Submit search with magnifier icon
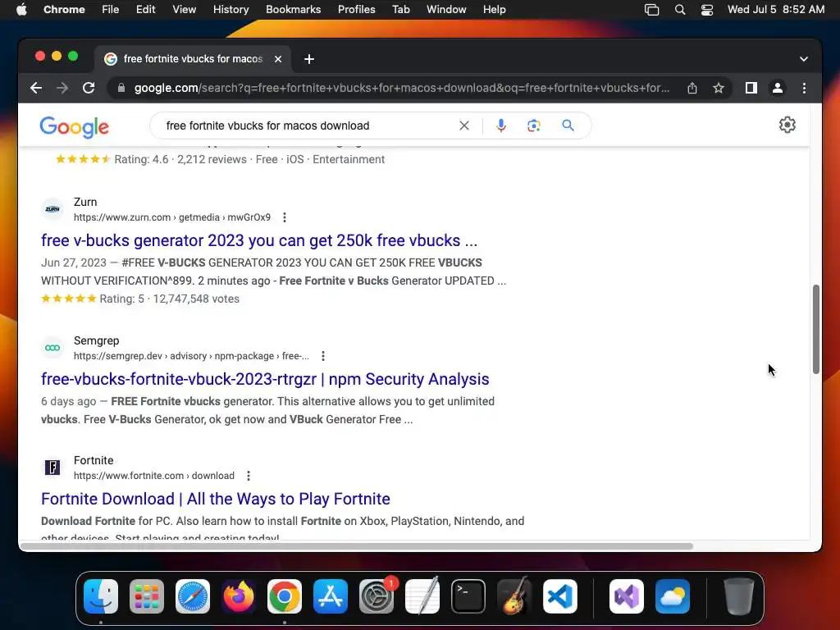 click(568, 126)
